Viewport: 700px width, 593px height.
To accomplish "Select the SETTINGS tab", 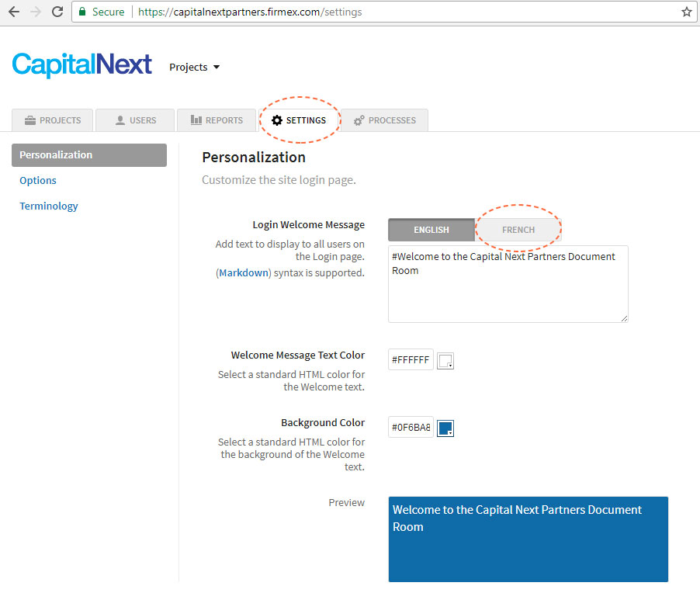I will pyautogui.click(x=299, y=120).
